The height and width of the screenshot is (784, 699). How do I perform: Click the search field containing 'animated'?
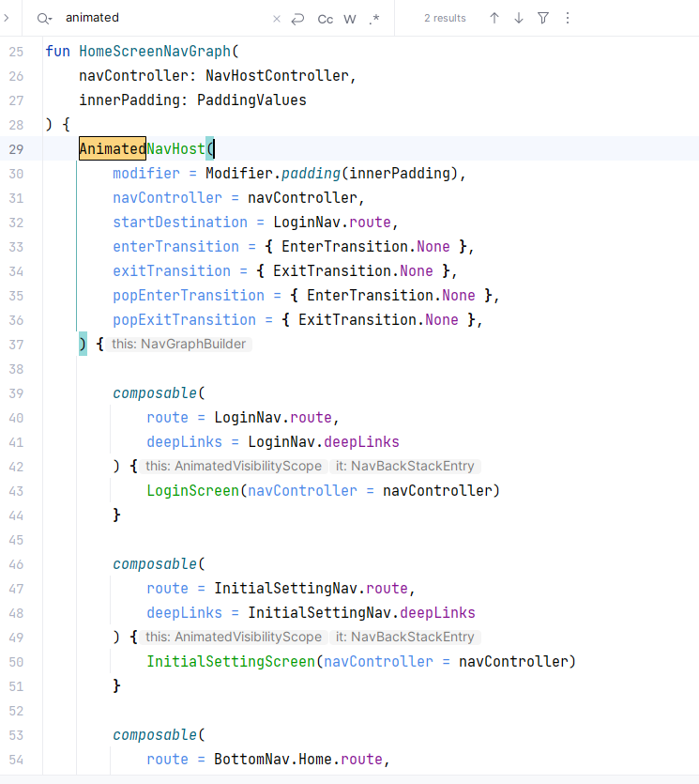coord(165,18)
